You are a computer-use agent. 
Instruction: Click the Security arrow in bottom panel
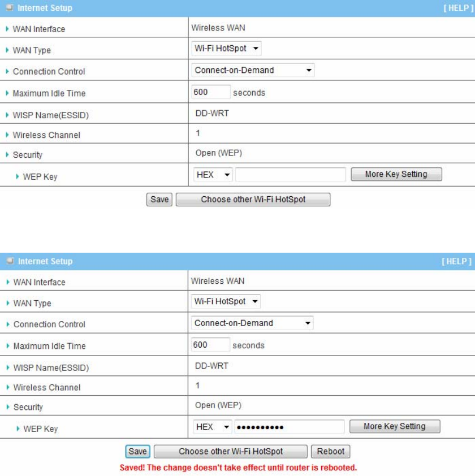point(8,407)
